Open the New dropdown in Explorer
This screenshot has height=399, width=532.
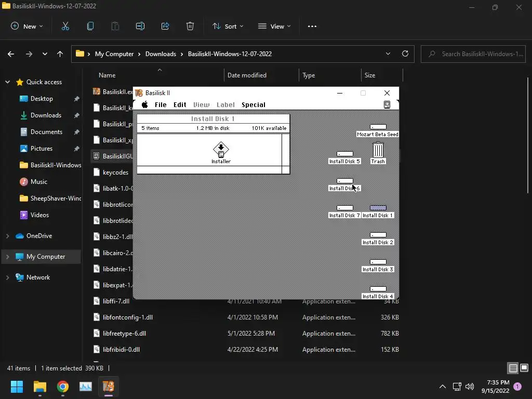click(27, 26)
